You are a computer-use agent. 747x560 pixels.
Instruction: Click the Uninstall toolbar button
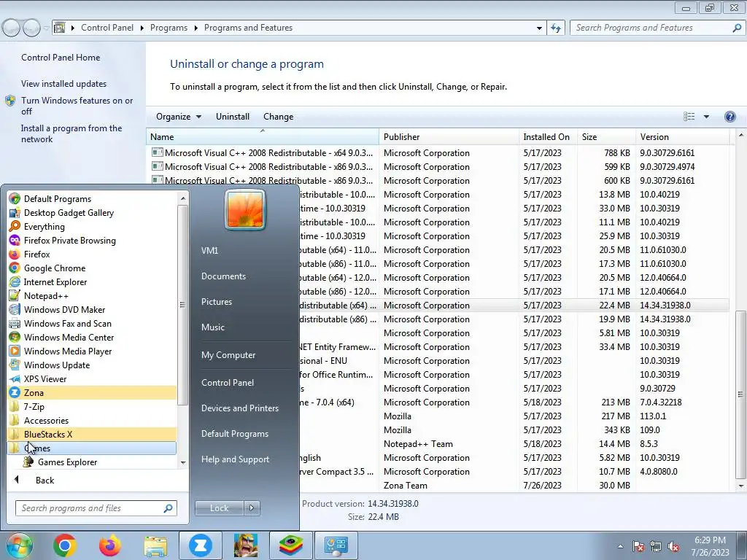pos(233,117)
